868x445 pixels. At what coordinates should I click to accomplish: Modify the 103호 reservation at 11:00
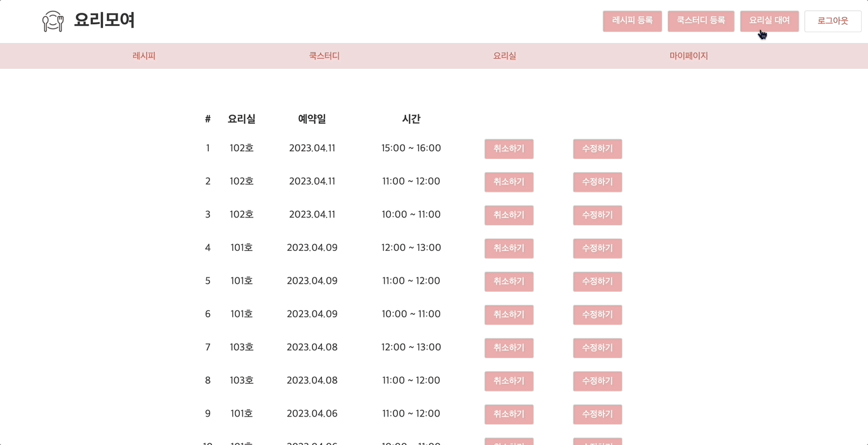tap(597, 381)
